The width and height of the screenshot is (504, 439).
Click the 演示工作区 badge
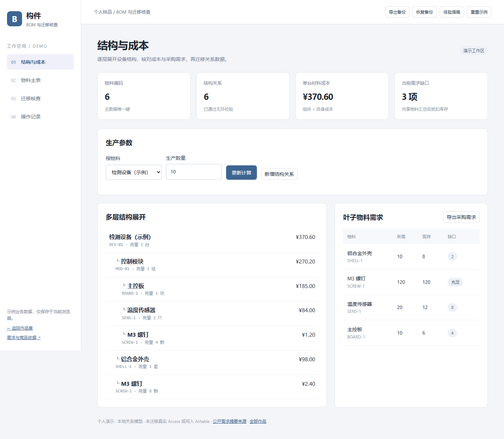click(474, 51)
